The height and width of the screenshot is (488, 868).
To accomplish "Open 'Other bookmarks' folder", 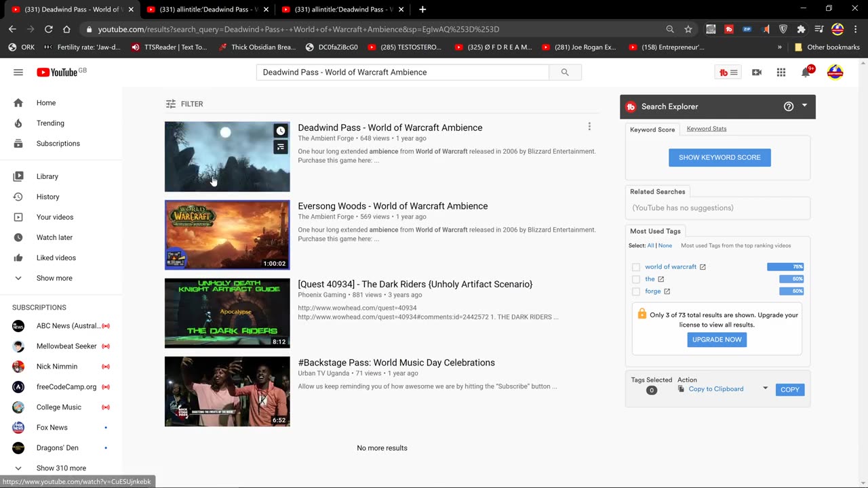I will pos(827,47).
